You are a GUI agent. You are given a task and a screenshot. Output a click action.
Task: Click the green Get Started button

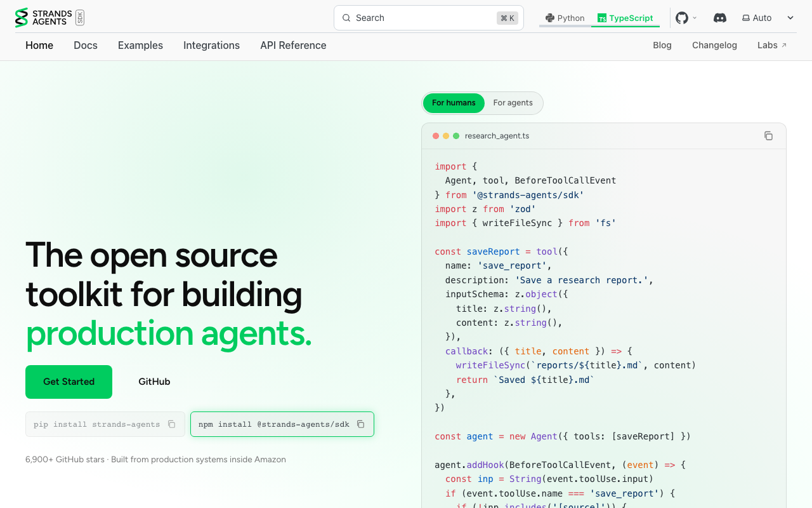click(69, 382)
